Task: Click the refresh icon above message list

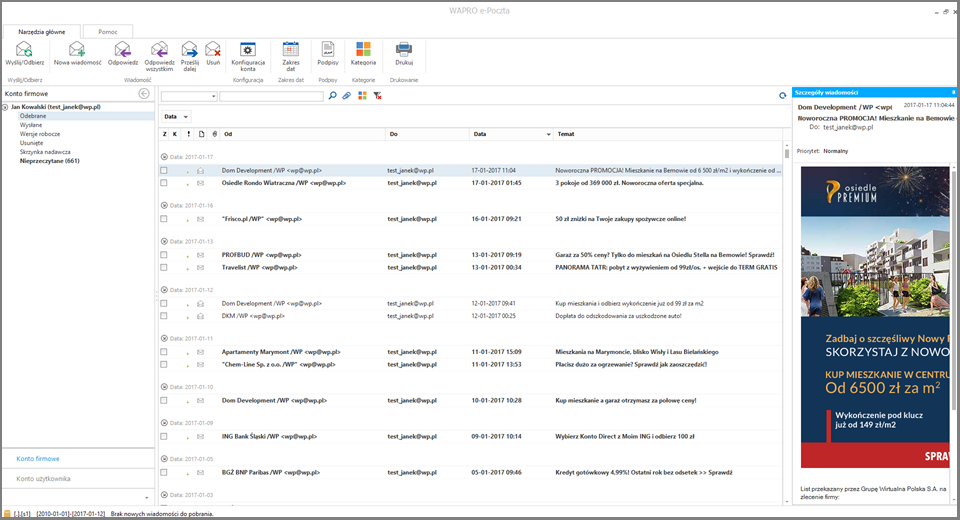Action: [x=782, y=96]
